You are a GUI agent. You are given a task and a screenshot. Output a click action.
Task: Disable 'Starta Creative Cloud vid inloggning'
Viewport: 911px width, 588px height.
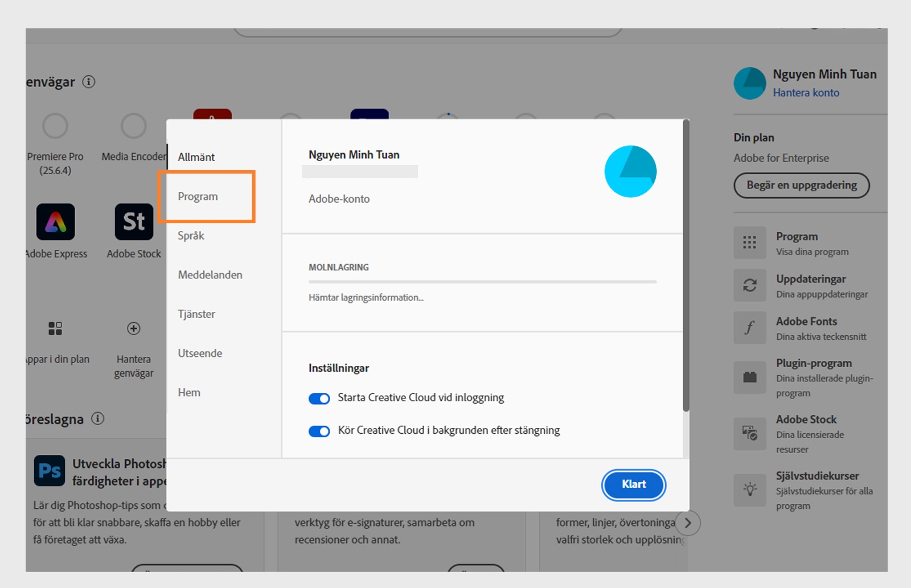319,398
